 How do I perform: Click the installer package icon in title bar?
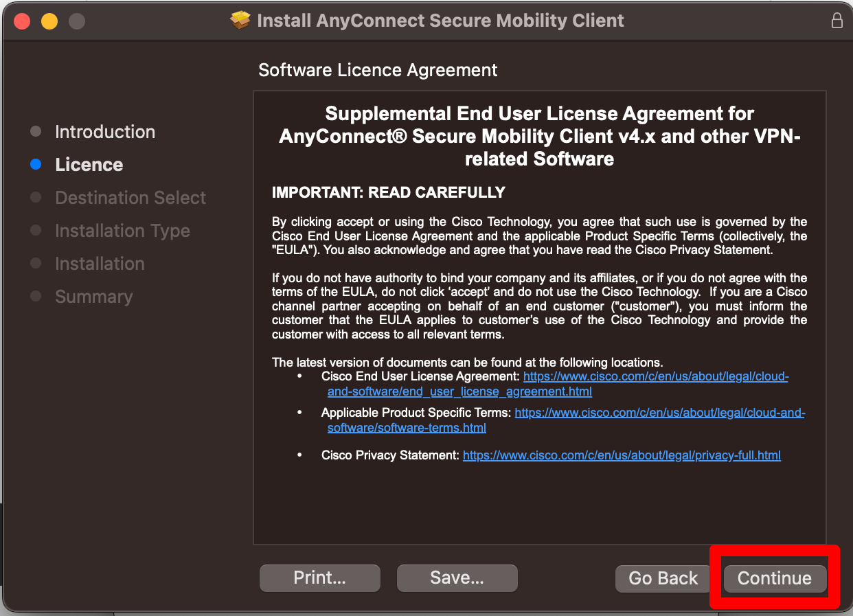coord(240,20)
